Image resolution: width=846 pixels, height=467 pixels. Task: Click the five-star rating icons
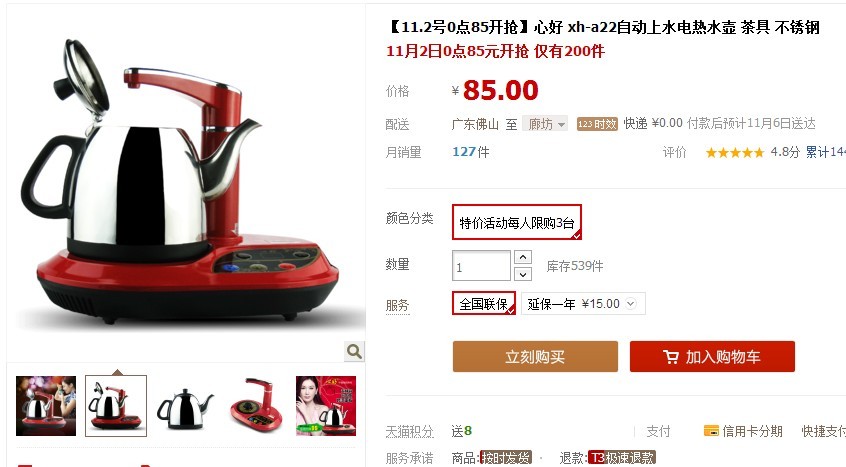pos(735,153)
